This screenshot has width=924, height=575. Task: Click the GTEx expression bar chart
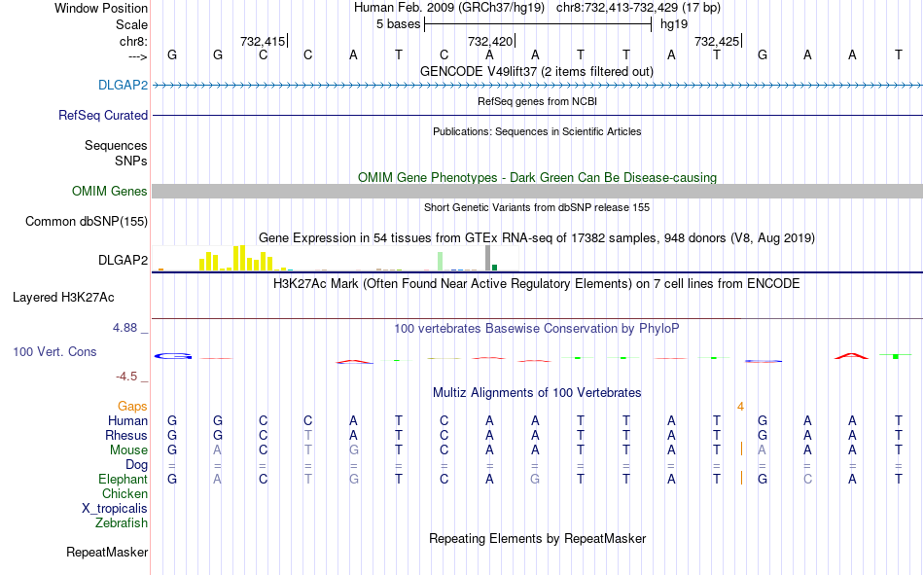(336, 258)
